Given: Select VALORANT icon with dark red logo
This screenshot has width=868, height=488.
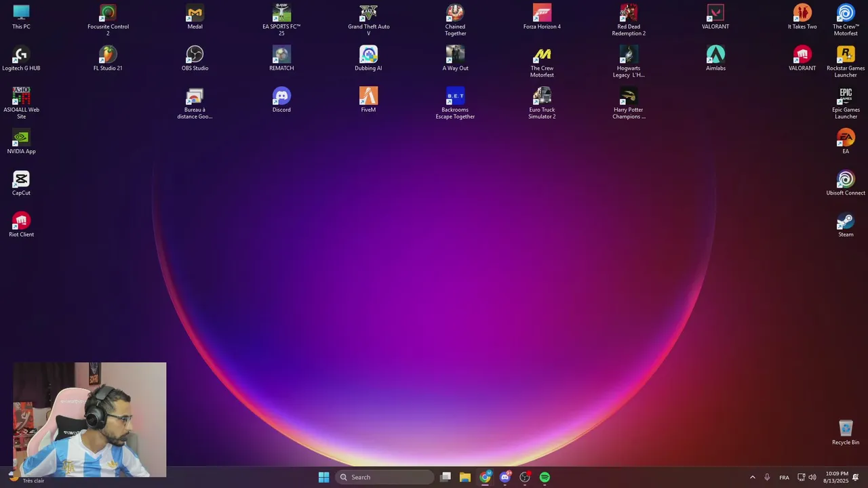Looking at the screenshot, I should click(x=715, y=17).
